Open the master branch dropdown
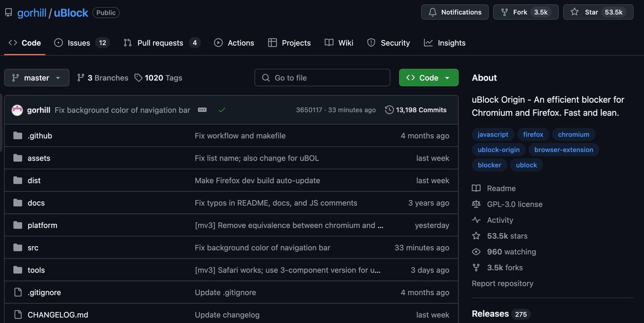Screen dimensions: 644x323 [x=36, y=77]
